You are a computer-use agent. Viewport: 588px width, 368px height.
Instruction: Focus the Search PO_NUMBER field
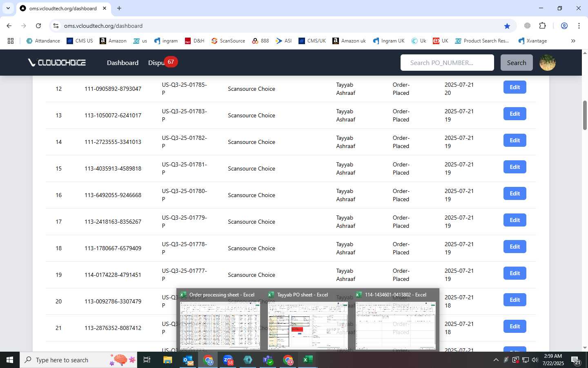447,63
